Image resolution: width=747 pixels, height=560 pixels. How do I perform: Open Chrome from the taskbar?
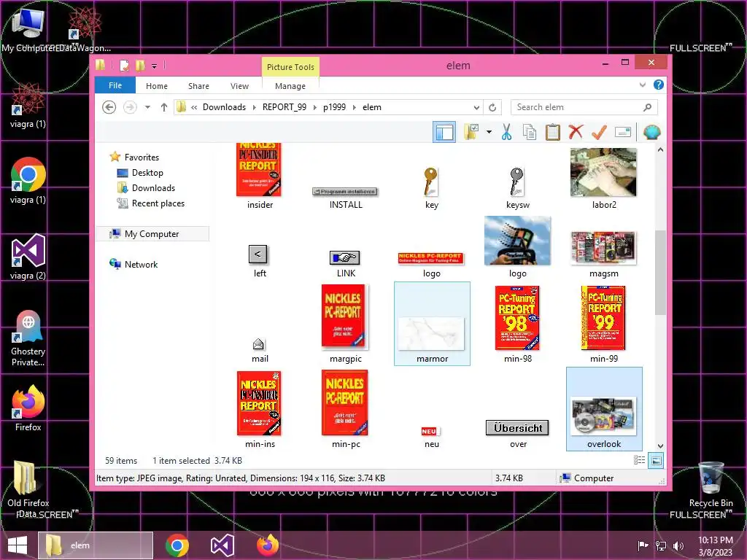click(x=177, y=545)
